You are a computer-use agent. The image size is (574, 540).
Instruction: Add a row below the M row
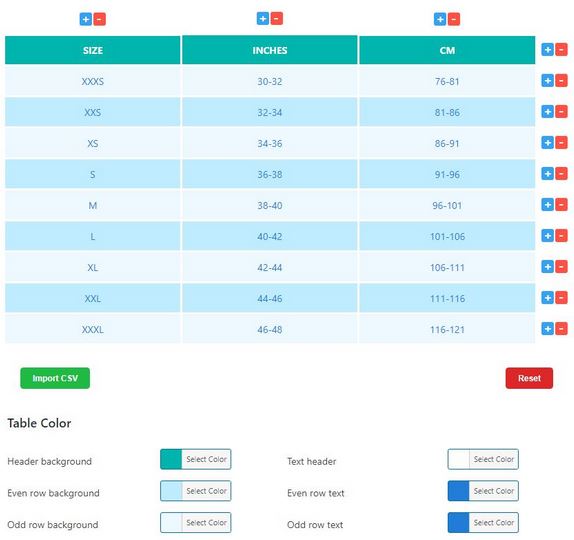coord(547,205)
